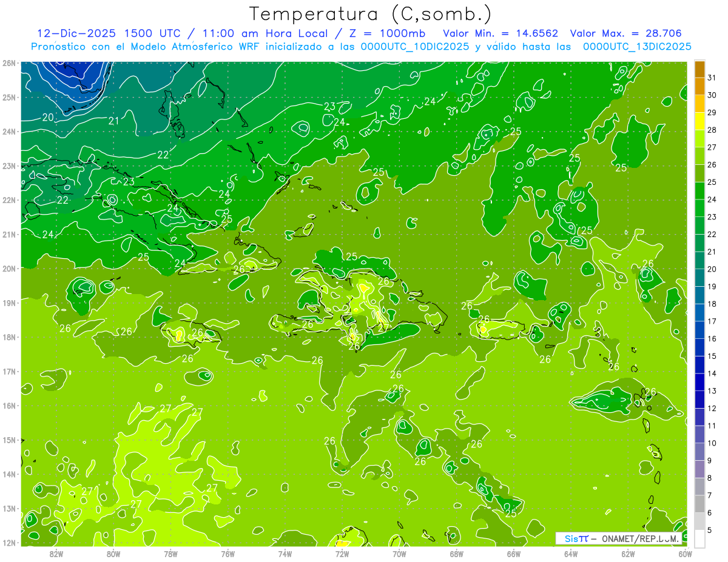Click the title "Temperatura (C,somb.)"

[x=371, y=14]
